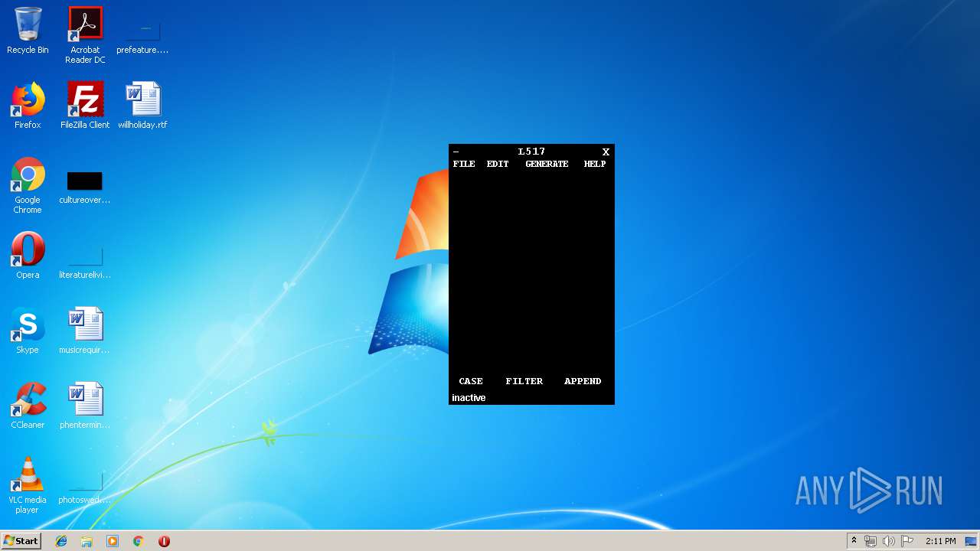980x551 pixels.
Task: Click the black wordlist area in L517
Action: tap(531, 272)
